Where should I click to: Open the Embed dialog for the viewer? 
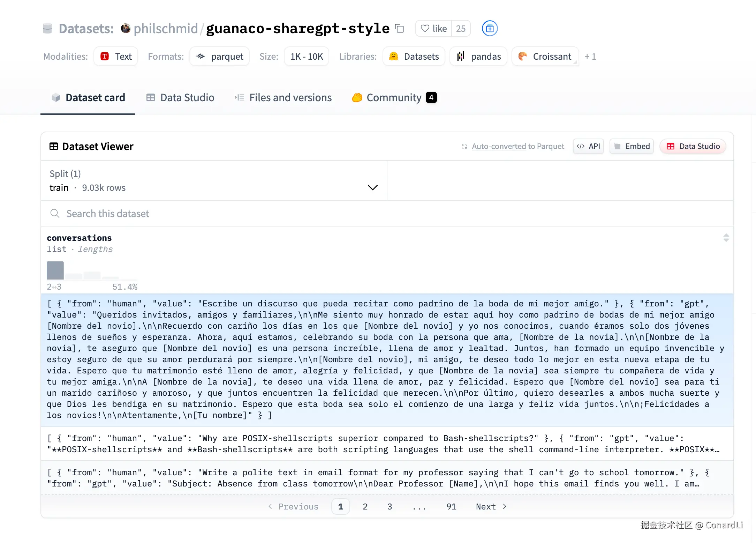click(x=631, y=146)
